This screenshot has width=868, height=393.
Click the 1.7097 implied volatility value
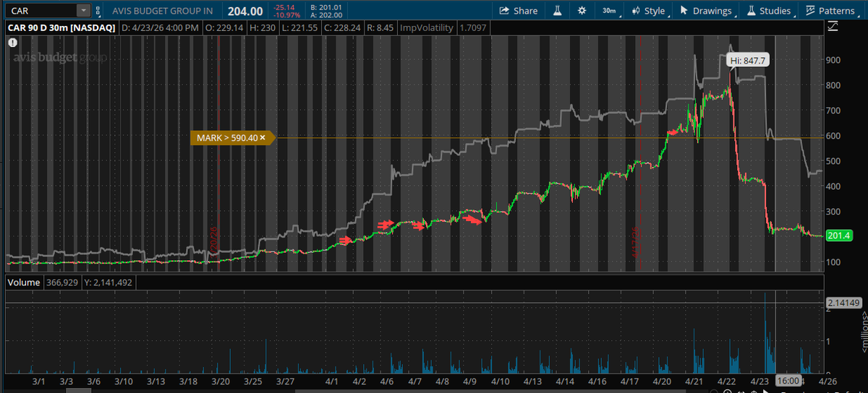click(475, 27)
